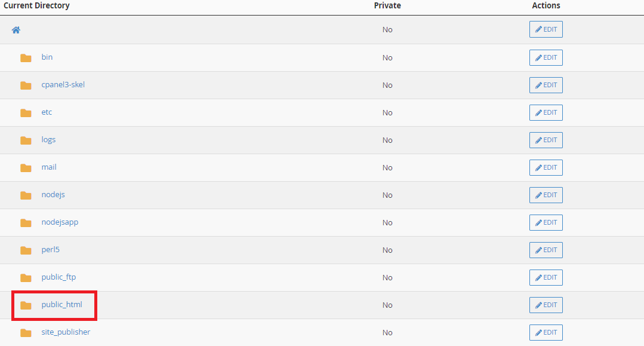Click the cpanel3-skel folder icon

pyautogui.click(x=26, y=85)
